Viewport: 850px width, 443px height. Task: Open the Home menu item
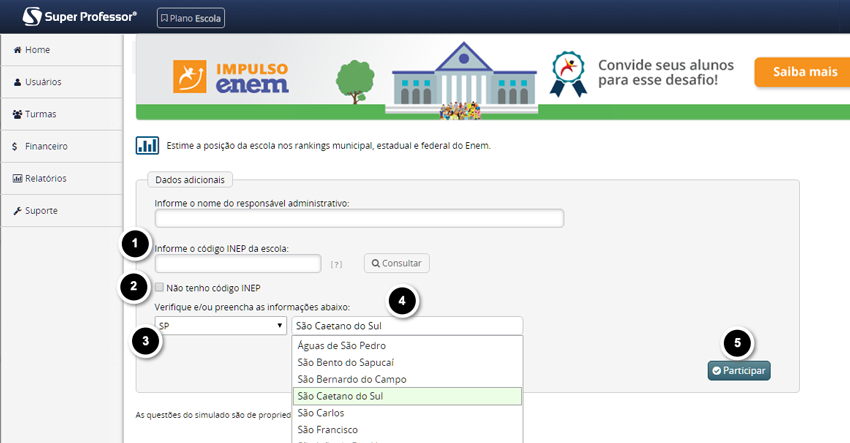pos(62,50)
